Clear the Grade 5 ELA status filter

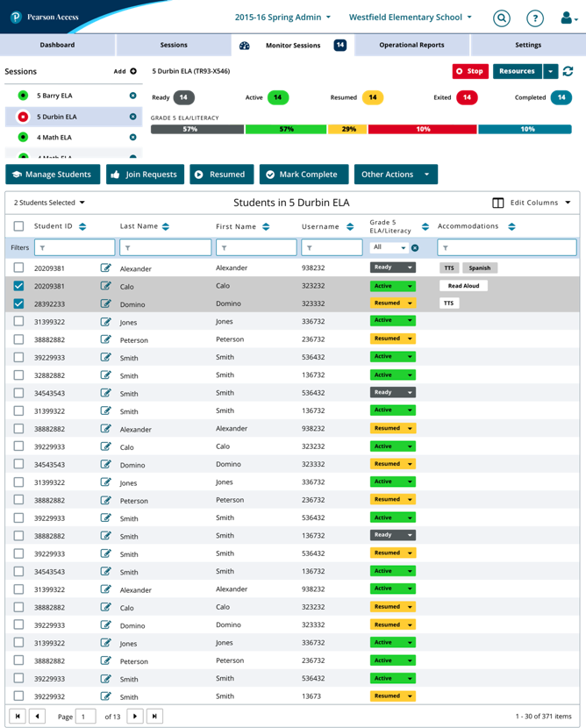click(415, 248)
